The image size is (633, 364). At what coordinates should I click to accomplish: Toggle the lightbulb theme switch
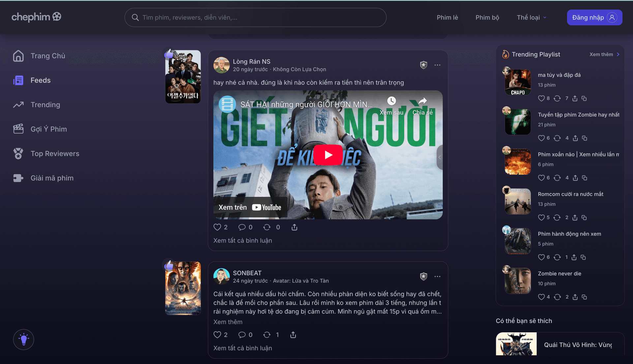tap(23, 339)
